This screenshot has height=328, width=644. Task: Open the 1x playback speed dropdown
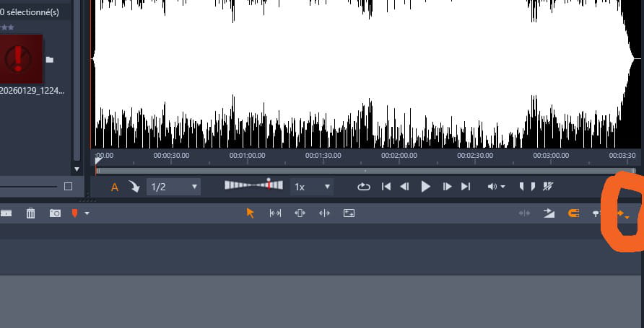pyautogui.click(x=312, y=187)
